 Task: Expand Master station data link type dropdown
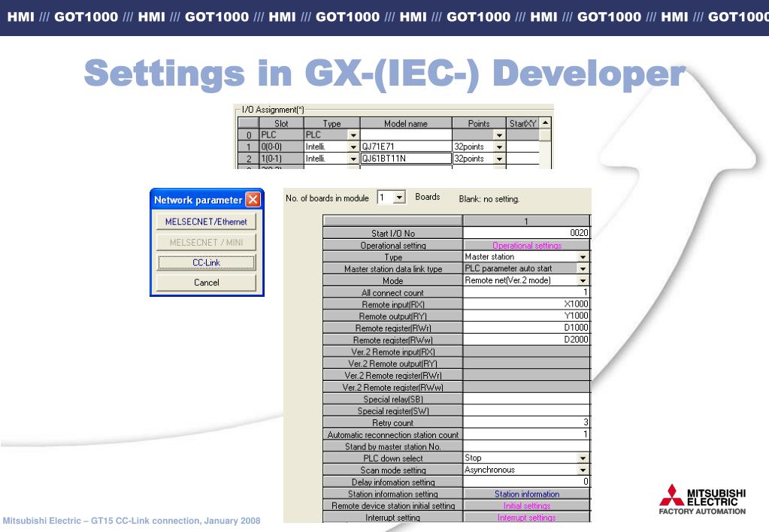(583, 269)
